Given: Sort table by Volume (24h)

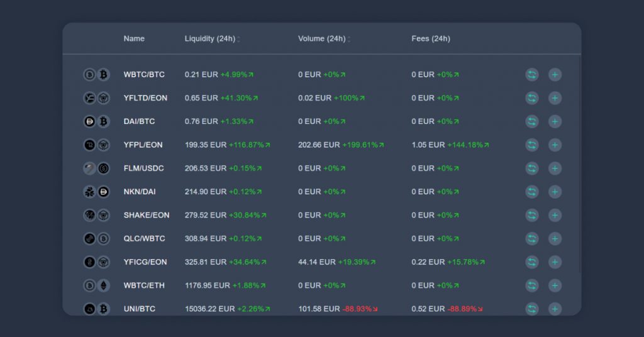Looking at the screenshot, I should (x=324, y=38).
